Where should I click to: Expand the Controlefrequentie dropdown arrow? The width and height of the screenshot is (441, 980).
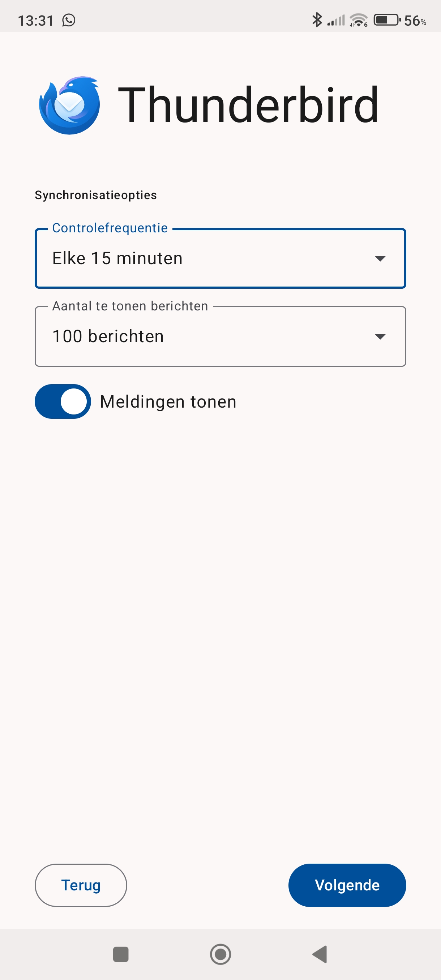pyautogui.click(x=380, y=259)
